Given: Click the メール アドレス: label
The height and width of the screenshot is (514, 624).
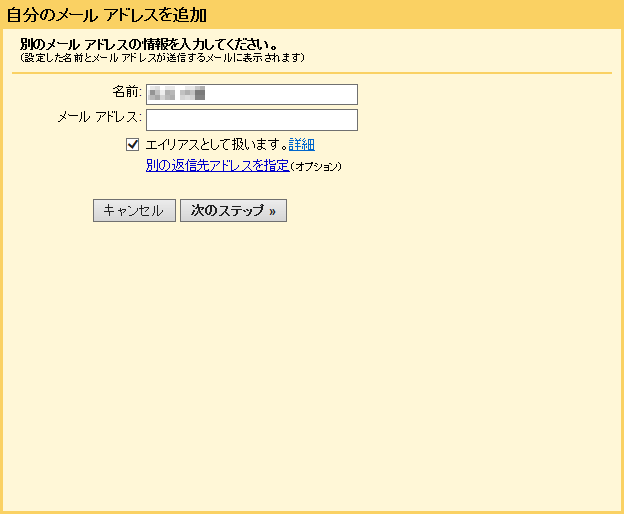Looking at the screenshot, I should tap(99, 117).
